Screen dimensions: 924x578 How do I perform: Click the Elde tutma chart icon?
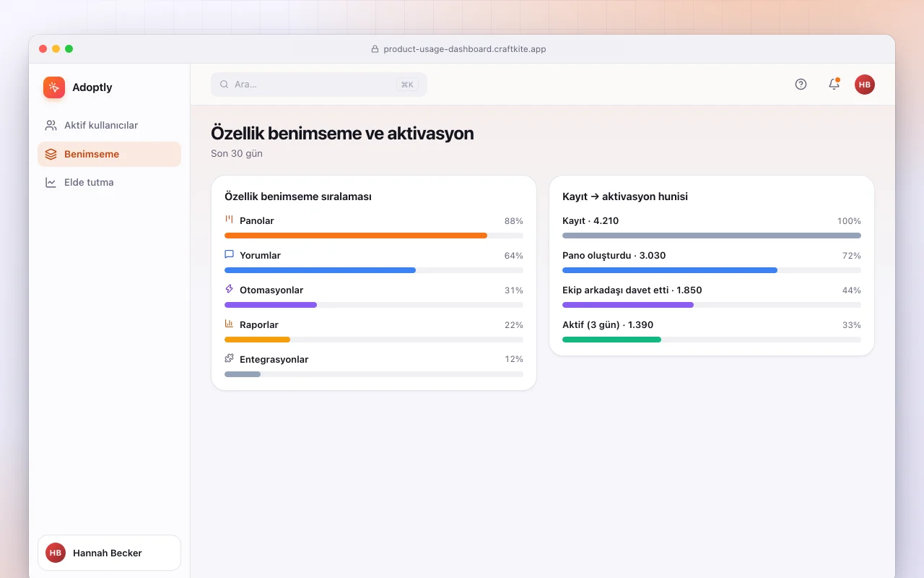click(x=51, y=182)
